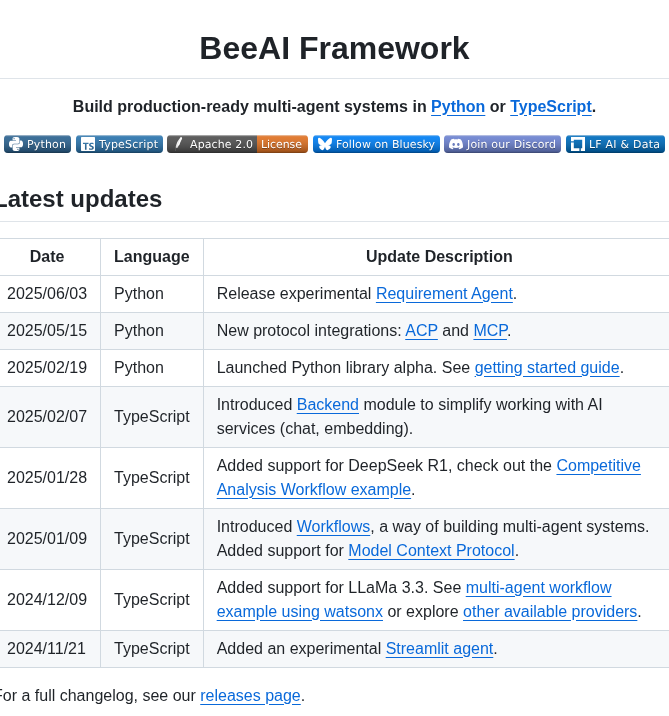Screen dimensions: 669x716
Task: Click the text 'For a full changelog, see our'
Action: coord(97,696)
